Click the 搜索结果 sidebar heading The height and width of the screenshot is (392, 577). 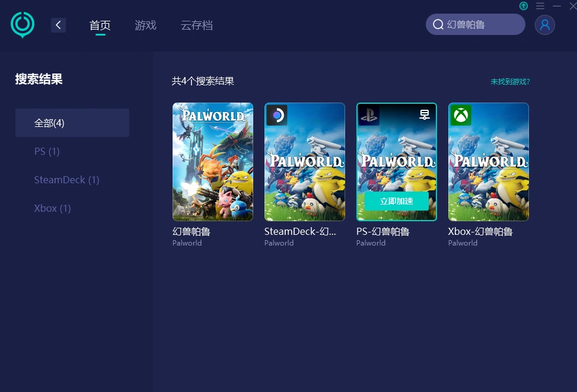[39, 79]
